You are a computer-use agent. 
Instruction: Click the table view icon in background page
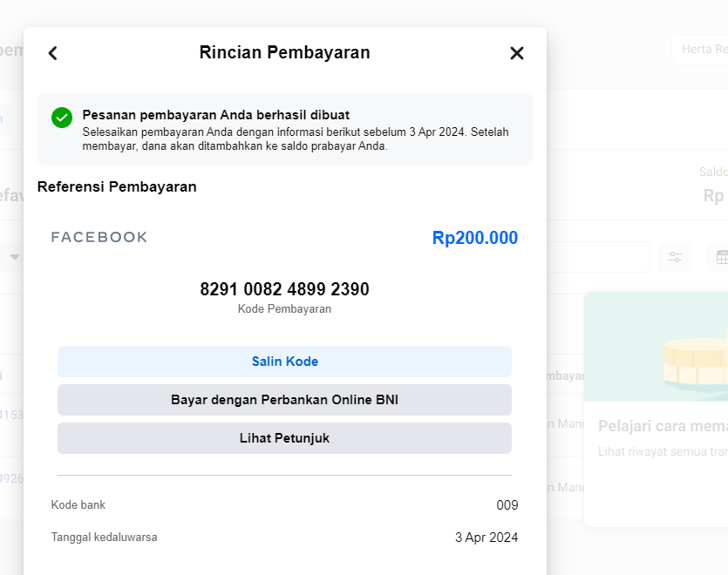coord(720,257)
